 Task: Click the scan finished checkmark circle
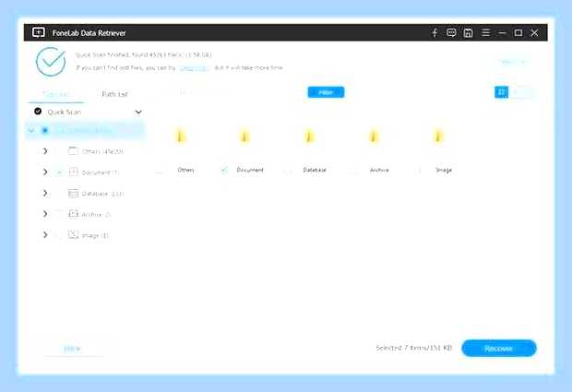[51, 62]
